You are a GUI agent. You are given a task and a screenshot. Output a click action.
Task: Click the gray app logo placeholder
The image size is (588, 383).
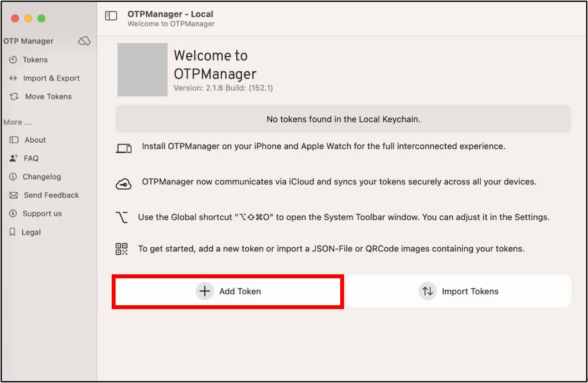coord(143,69)
